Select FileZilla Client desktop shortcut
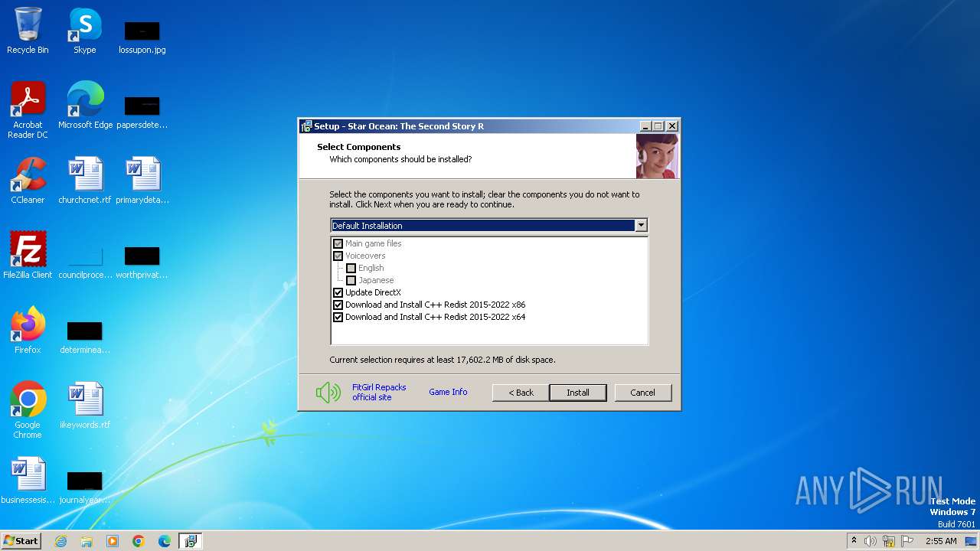Image resolution: width=980 pixels, height=551 pixels. click(28, 256)
